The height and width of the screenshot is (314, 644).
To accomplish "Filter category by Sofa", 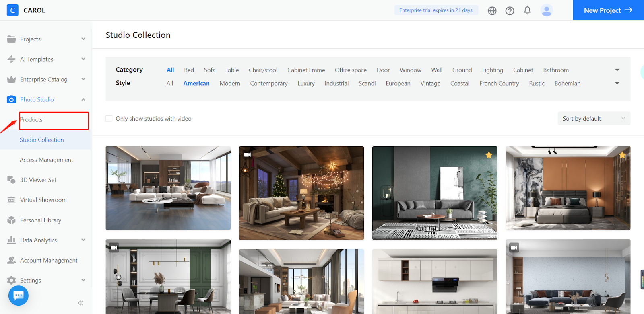I will coord(210,70).
